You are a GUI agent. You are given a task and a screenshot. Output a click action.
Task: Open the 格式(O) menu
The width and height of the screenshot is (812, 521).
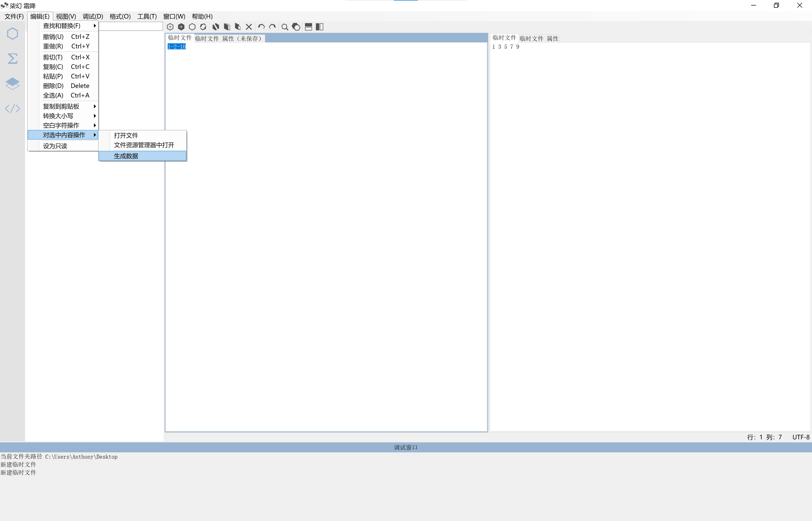pos(120,16)
